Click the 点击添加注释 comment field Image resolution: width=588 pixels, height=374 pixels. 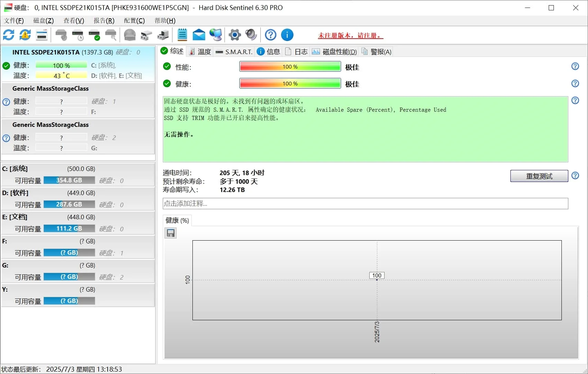coord(365,203)
